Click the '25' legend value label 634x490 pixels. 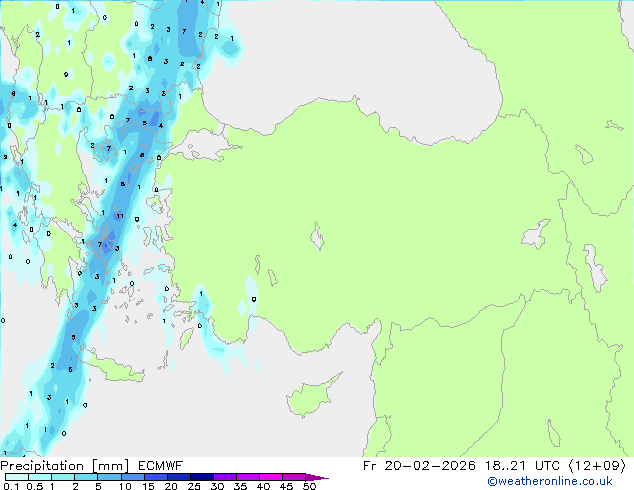[194, 486]
